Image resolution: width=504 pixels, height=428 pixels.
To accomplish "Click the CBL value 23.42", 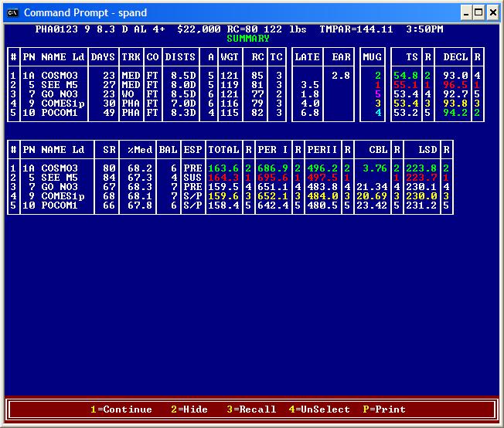I will click(x=372, y=206).
